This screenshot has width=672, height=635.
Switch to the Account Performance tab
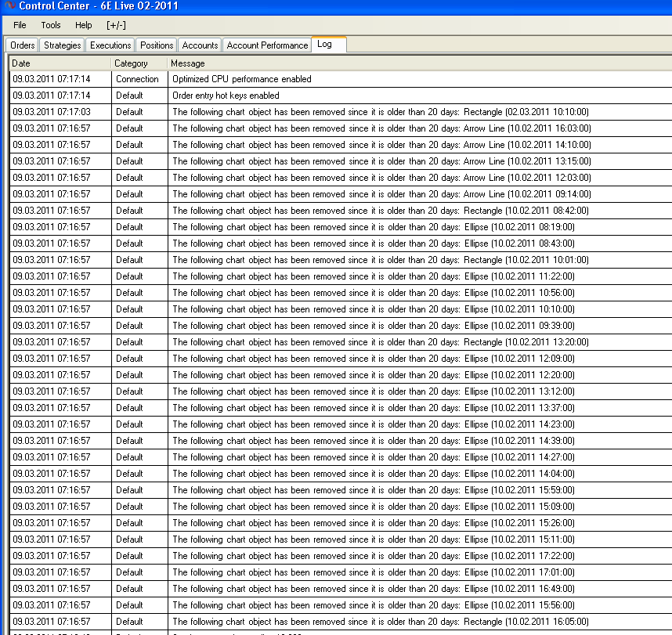pyautogui.click(x=267, y=45)
